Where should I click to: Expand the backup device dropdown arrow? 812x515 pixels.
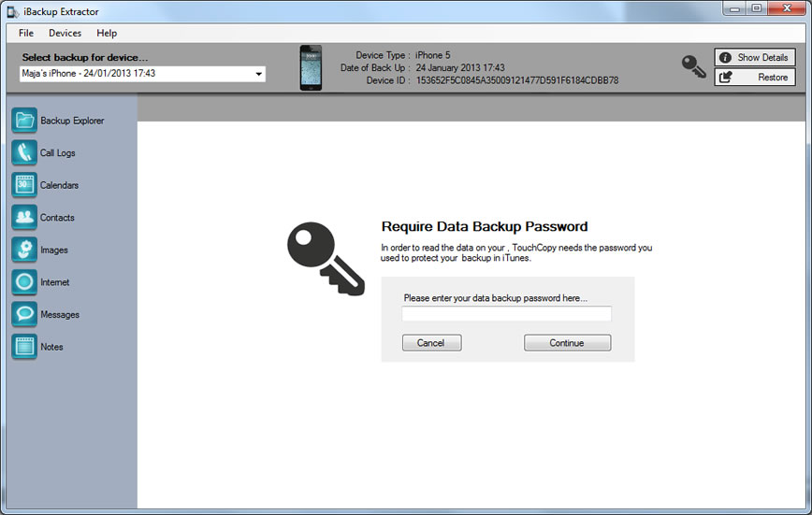pyautogui.click(x=258, y=74)
